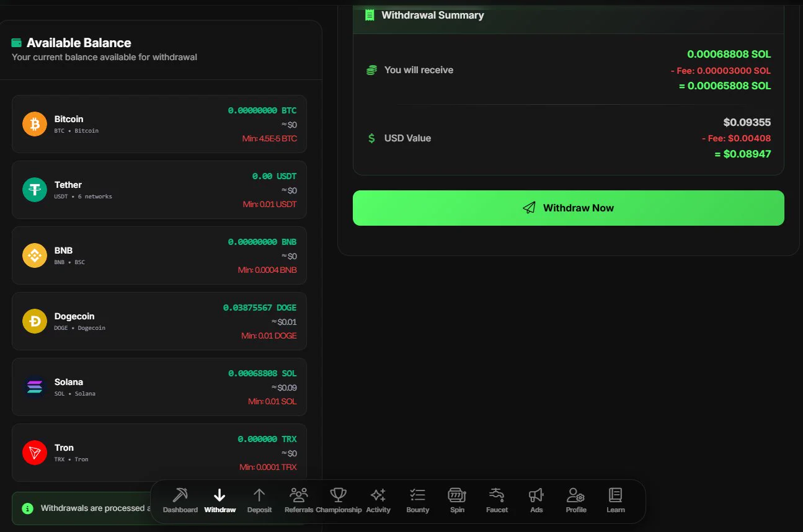The image size is (803, 532).
Task: Click the USDT • 6 networks label
Action: 83,197
